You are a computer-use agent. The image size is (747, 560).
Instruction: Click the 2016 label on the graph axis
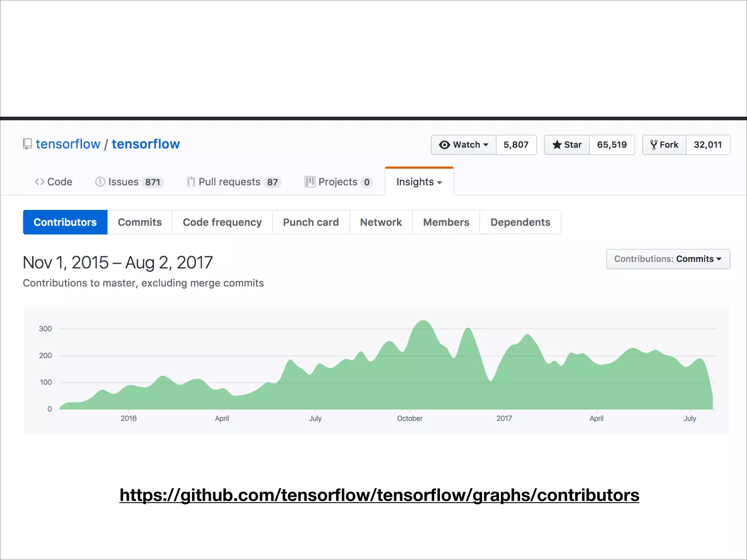pos(129,418)
